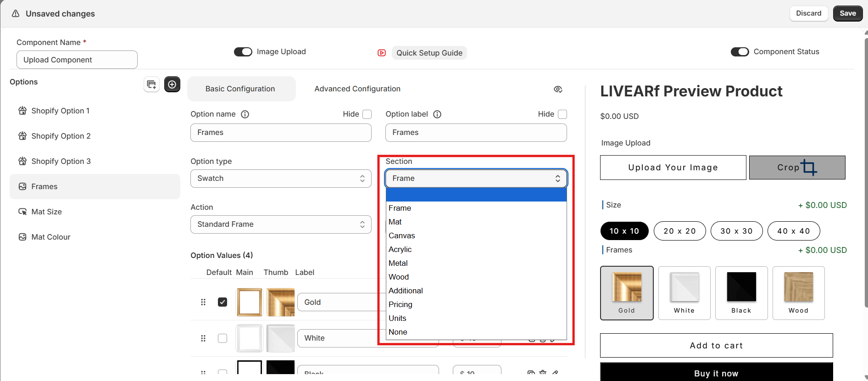Click the Mat Size option icon

(22, 212)
